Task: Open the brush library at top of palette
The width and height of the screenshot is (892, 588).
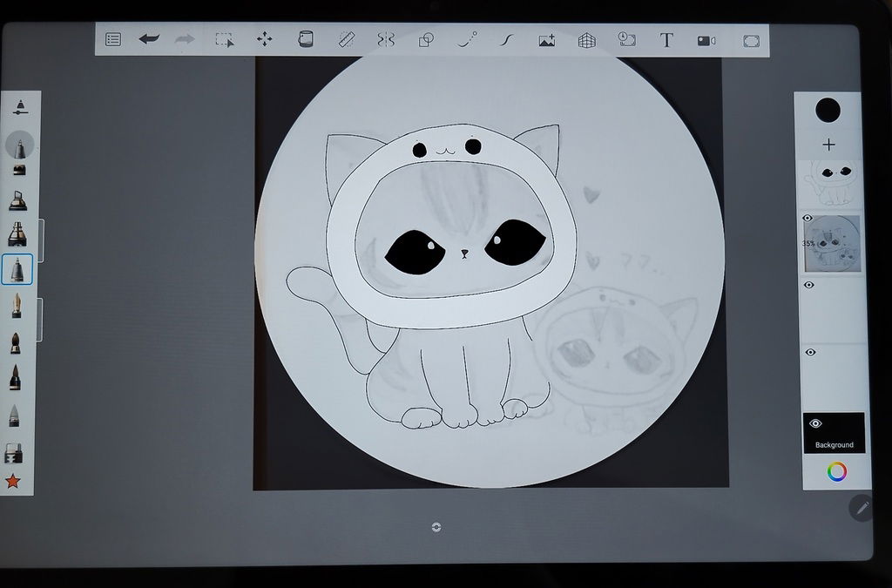Action: 20,107
